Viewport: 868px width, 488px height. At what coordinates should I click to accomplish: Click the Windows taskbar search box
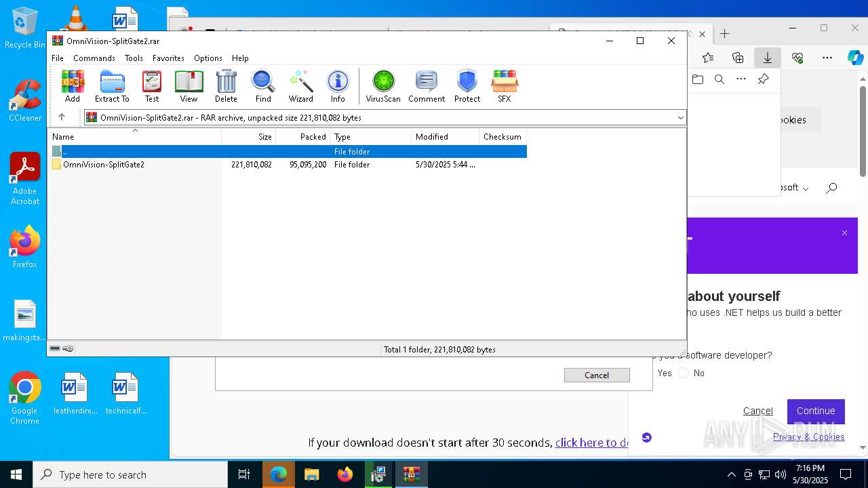pos(131,474)
